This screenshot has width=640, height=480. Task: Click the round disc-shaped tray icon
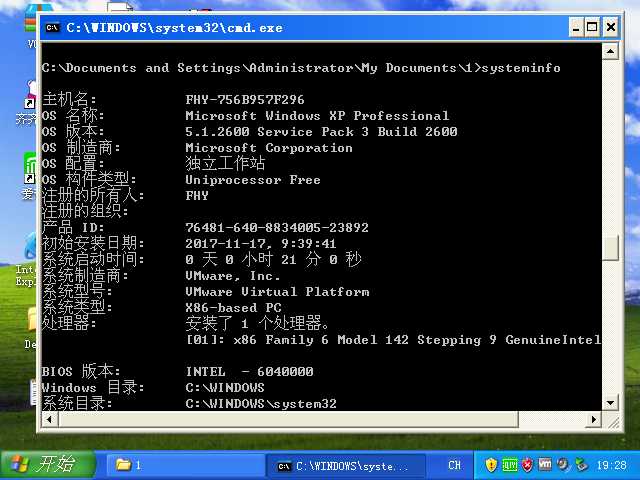(563, 464)
